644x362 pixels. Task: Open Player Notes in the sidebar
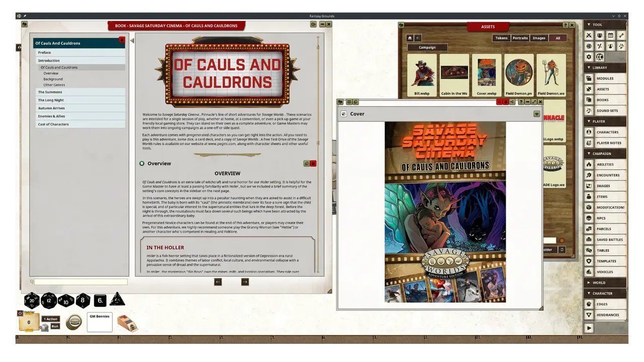coord(605,143)
